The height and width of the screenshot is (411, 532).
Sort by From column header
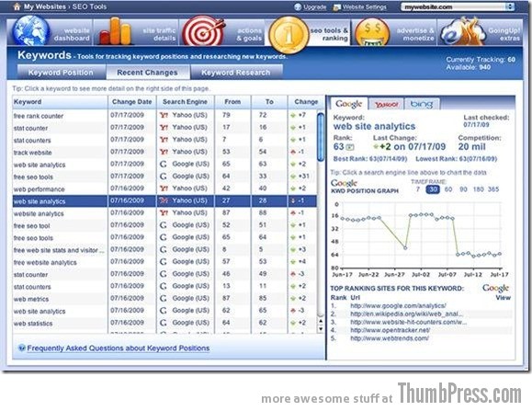232,102
